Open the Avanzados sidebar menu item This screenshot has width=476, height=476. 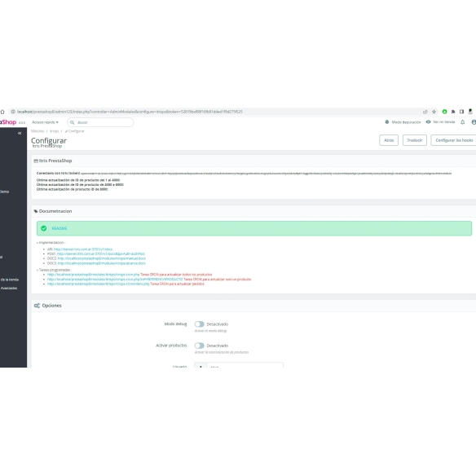[x=9, y=288]
